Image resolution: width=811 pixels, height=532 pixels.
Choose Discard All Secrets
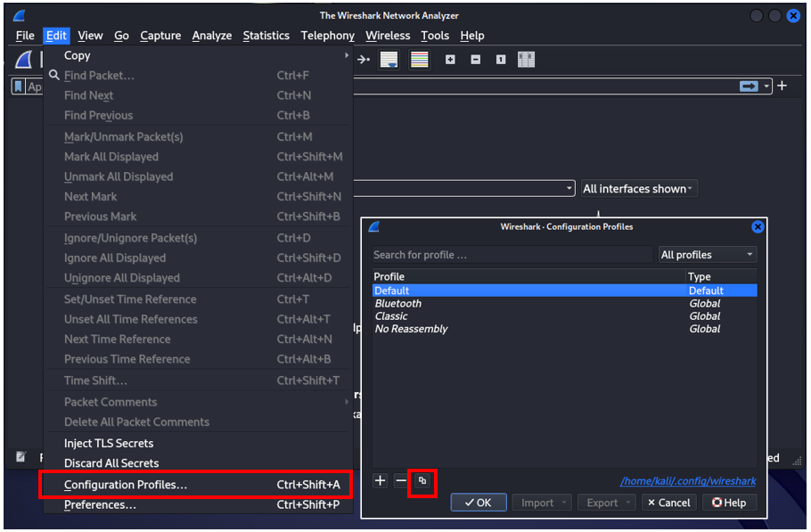199,463
